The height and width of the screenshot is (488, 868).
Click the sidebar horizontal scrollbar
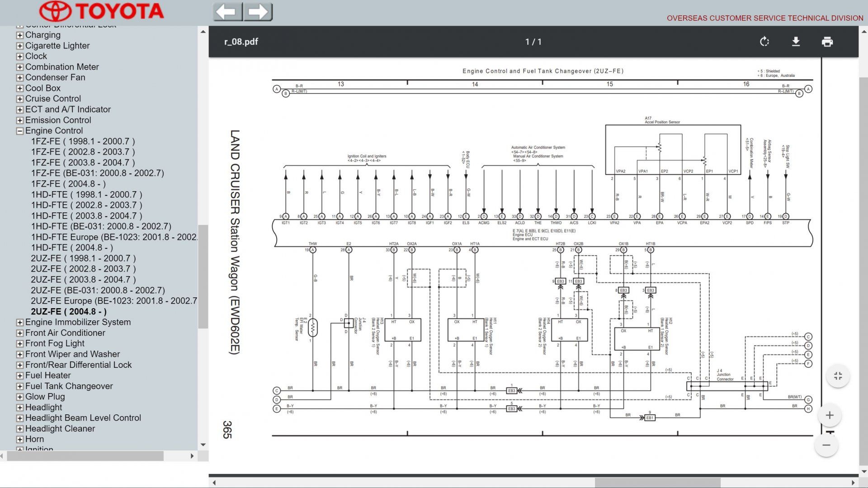(x=85, y=456)
